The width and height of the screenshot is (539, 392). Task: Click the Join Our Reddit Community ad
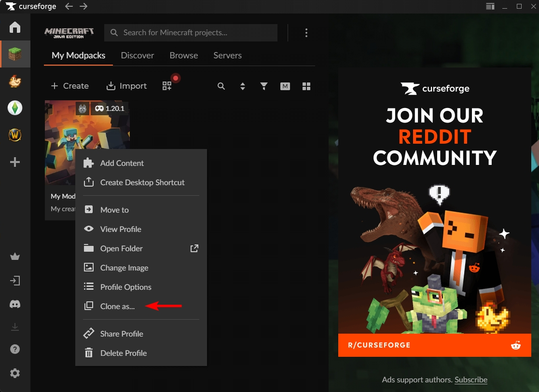(434, 212)
